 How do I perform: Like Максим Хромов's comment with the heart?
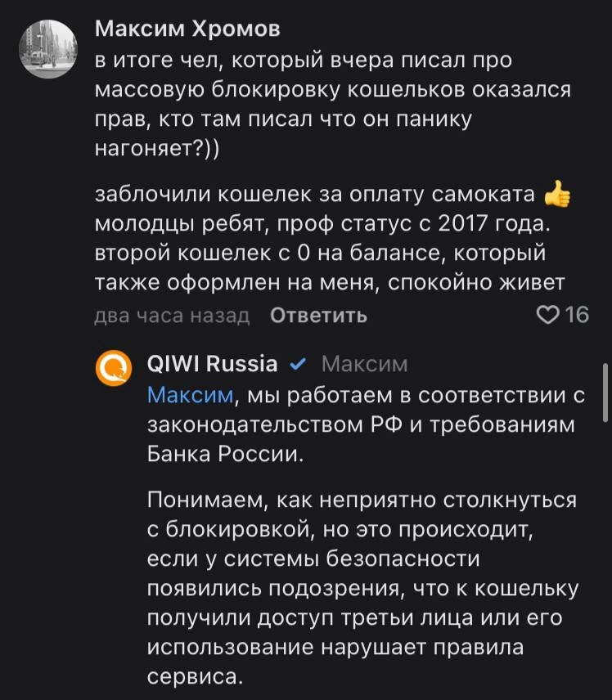(x=547, y=315)
